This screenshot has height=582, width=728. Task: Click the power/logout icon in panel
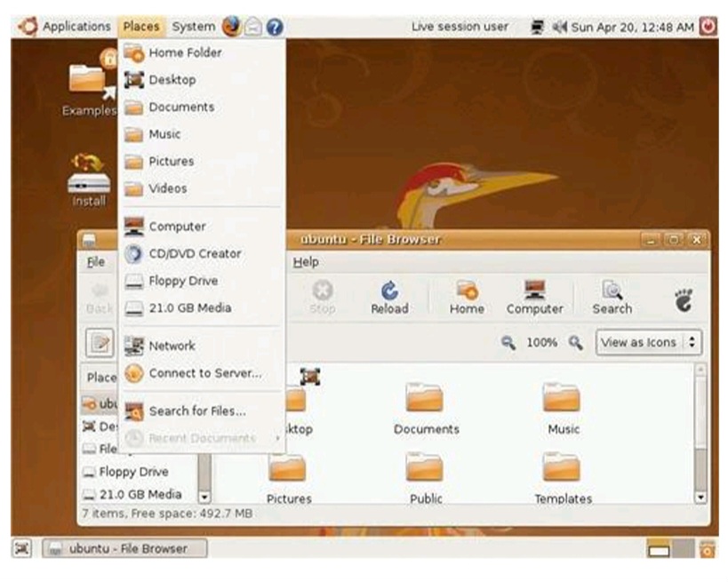(708, 27)
